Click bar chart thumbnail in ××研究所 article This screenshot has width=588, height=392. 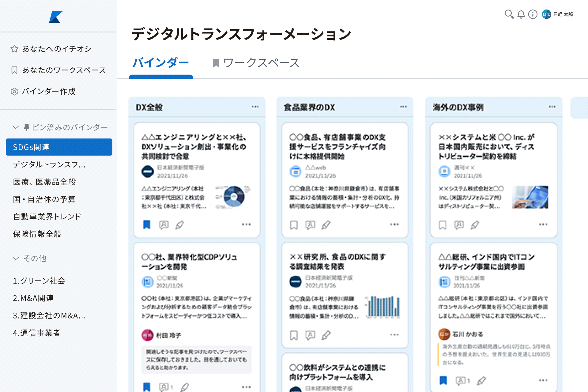383,307
